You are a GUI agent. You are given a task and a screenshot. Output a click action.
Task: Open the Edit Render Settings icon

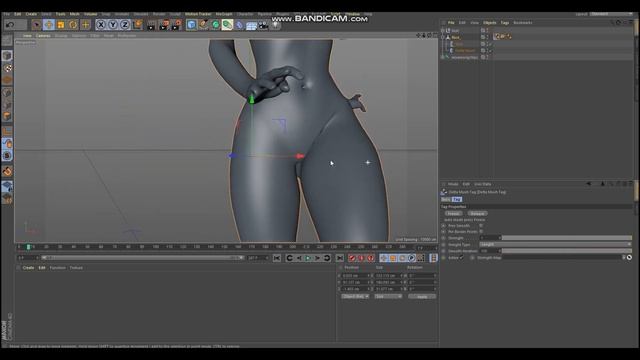[x=176, y=25]
